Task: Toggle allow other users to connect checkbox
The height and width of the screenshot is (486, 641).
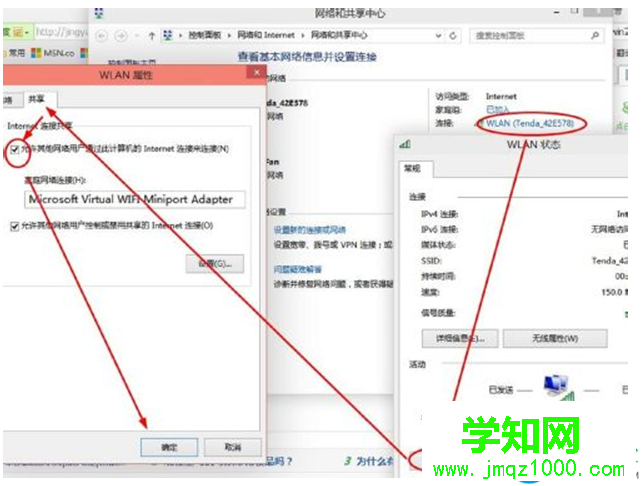Action: pos(15,149)
